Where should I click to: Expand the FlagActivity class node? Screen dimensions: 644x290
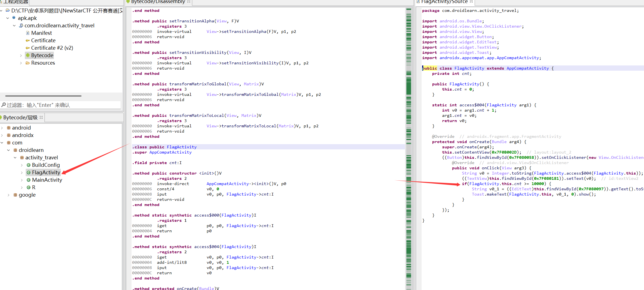click(22, 172)
